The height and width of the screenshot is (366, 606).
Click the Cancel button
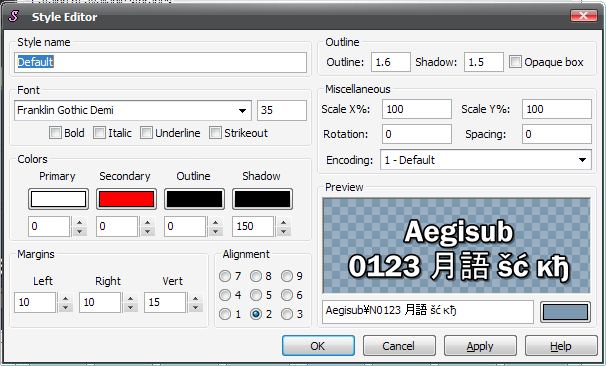click(399, 346)
